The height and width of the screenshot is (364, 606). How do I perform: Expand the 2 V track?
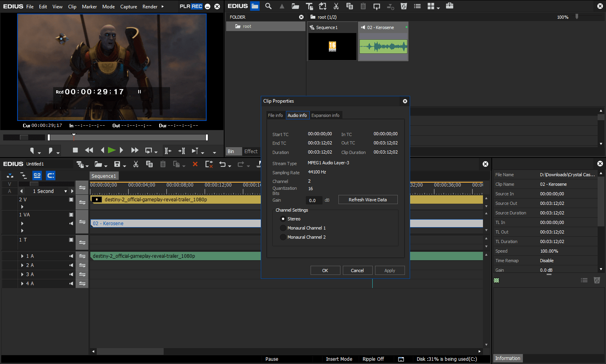(x=22, y=207)
